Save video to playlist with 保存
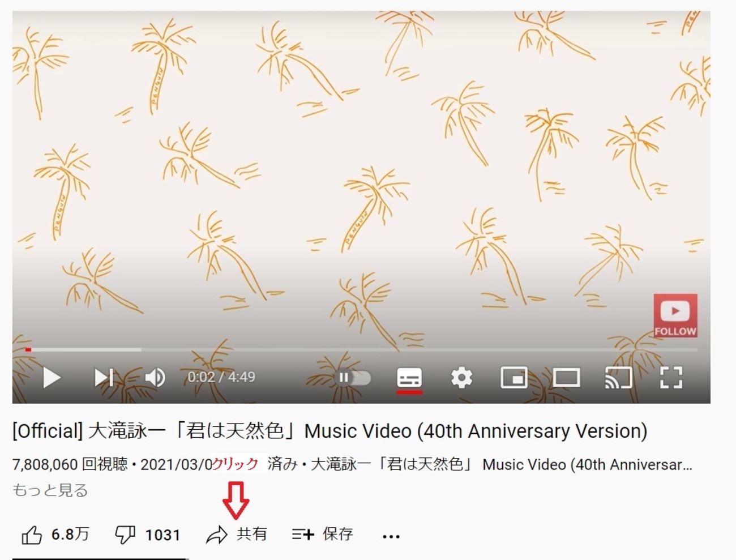This screenshot has width=736, height=560. coord(322,534)
